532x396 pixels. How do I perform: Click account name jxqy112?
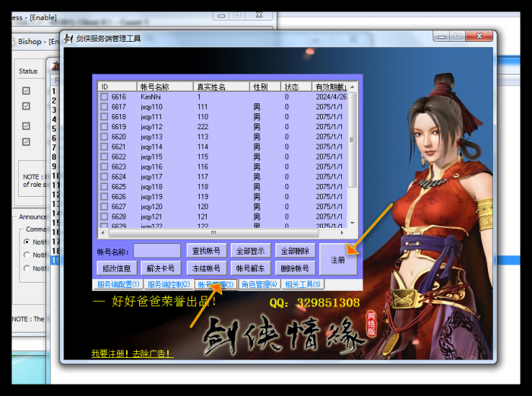152,127
